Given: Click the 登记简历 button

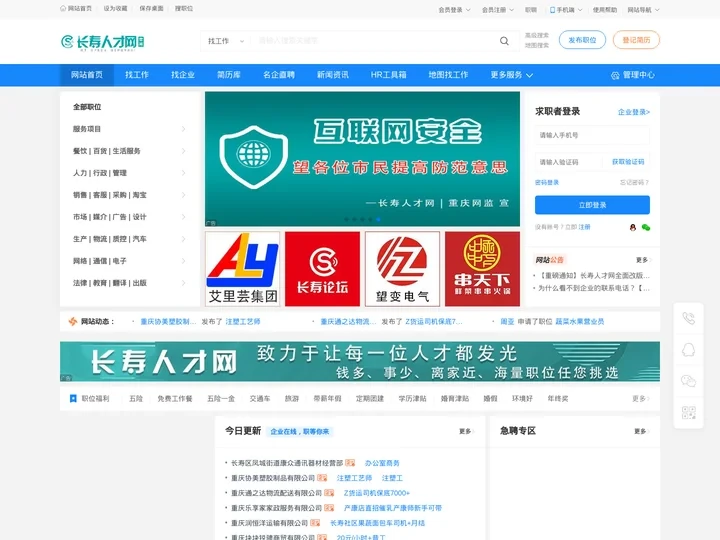Looking at the screenshot, I should [636, 40].
